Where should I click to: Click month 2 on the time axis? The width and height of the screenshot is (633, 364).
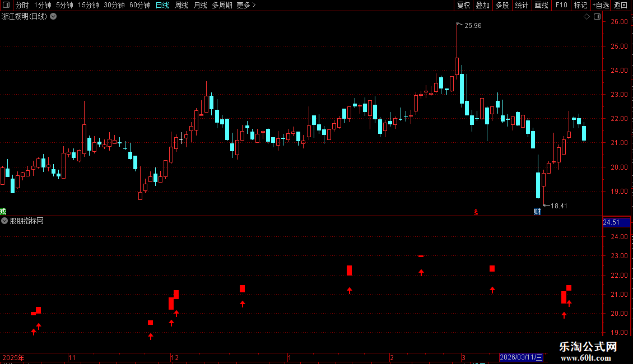tap(392, 357)
